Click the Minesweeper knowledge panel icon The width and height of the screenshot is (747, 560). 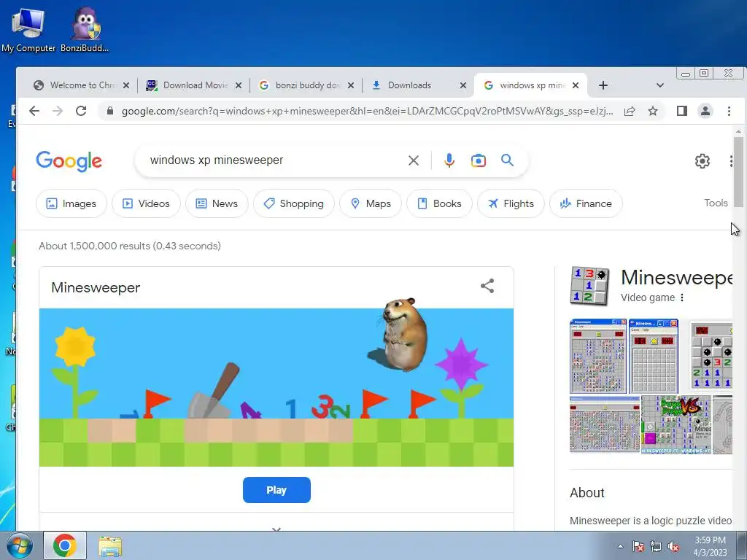[x=589, y=286]
